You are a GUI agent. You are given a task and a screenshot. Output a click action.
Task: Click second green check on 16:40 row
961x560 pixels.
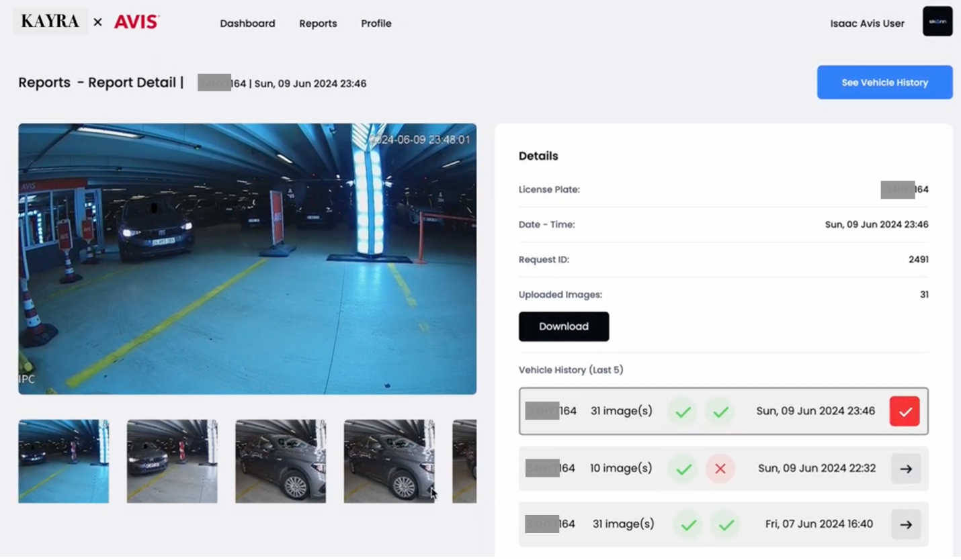click(726, 524)
